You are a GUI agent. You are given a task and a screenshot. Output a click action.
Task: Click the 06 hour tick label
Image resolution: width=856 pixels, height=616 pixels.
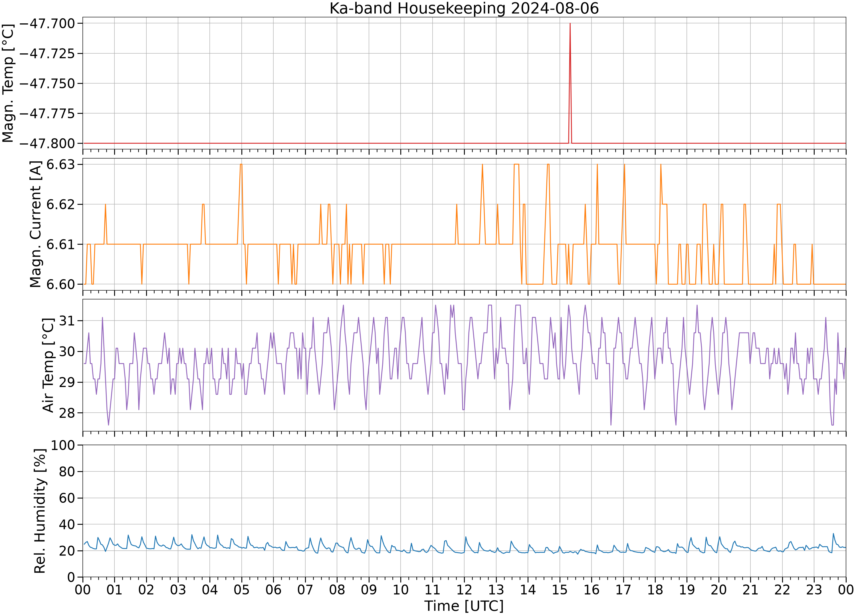(273, 589)
